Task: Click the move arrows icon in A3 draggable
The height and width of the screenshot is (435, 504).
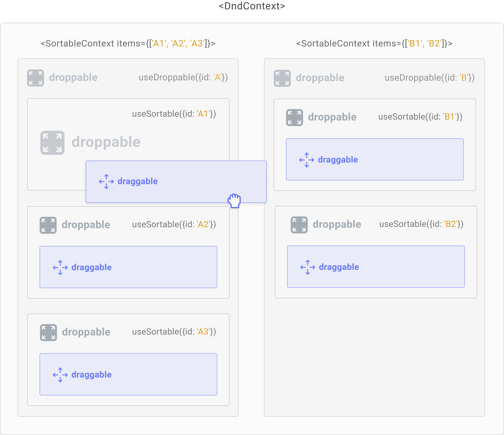Action: [x=60, y=375]
